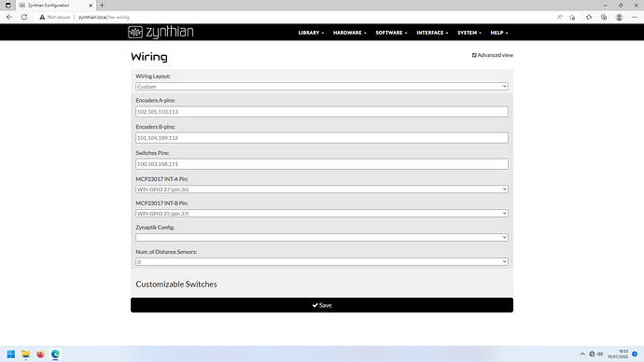The width and height of the screenshot is (644, 362).
Task: Click the Zynthian logo in header
Action: click(161, 32)
